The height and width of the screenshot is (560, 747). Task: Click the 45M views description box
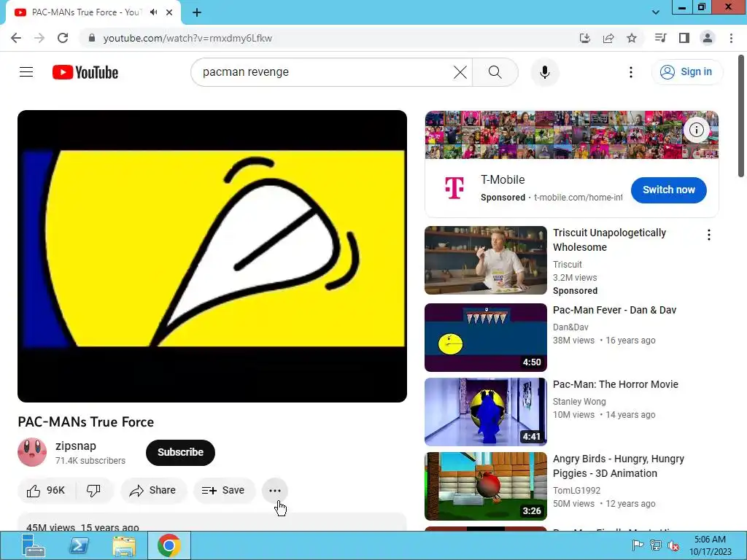212,522
